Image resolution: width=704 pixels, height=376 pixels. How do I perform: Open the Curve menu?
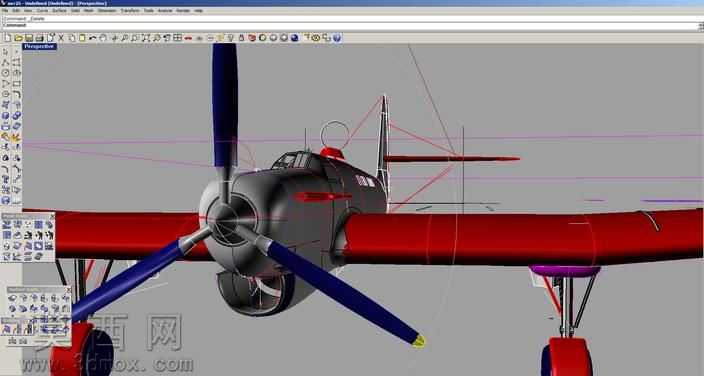42,10
